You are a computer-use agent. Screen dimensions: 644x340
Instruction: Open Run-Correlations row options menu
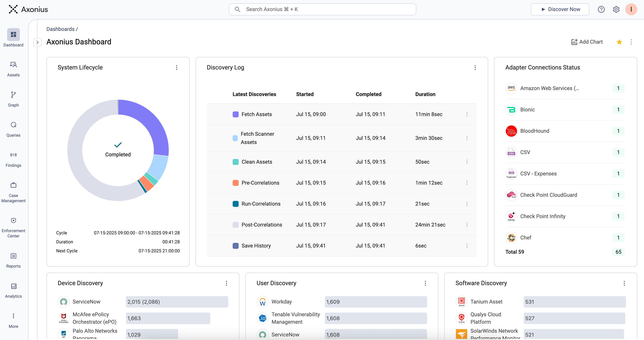click(x=467, y=204)
